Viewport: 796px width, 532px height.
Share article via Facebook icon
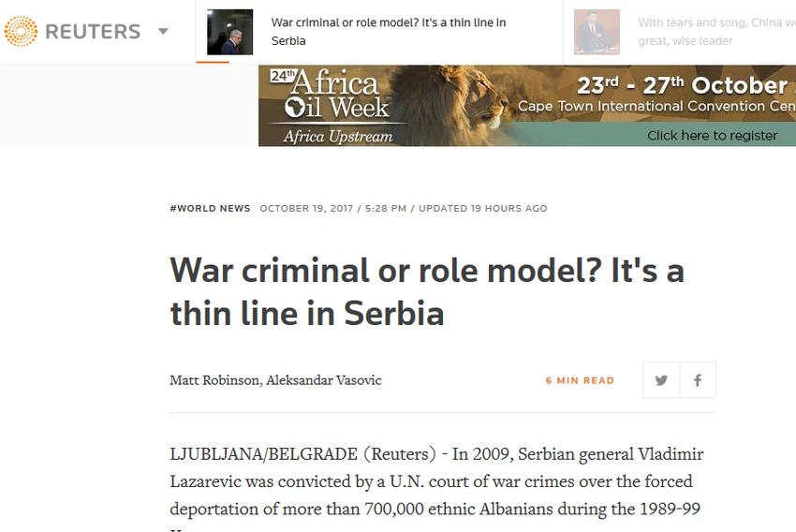[698, 380]
